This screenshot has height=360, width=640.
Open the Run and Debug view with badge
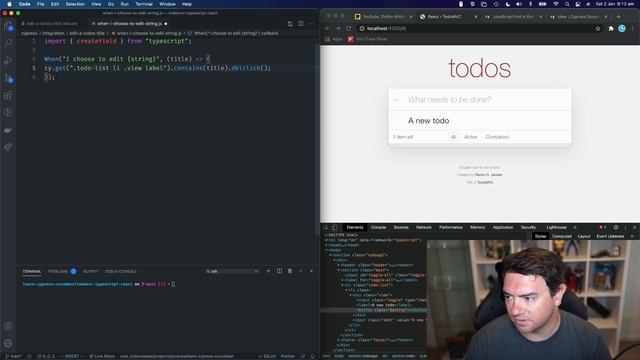[8, 78]
